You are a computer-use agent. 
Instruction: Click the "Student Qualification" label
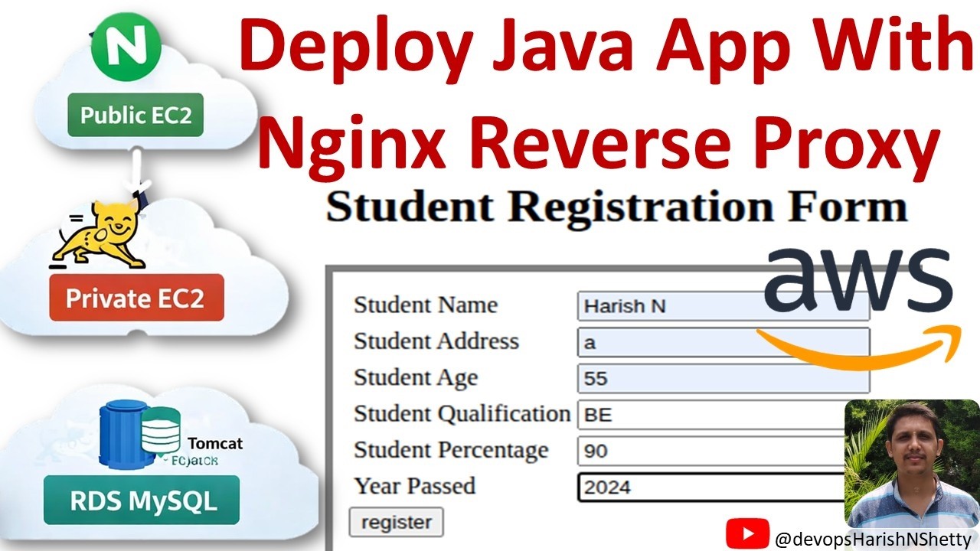(x=462, y=414)
